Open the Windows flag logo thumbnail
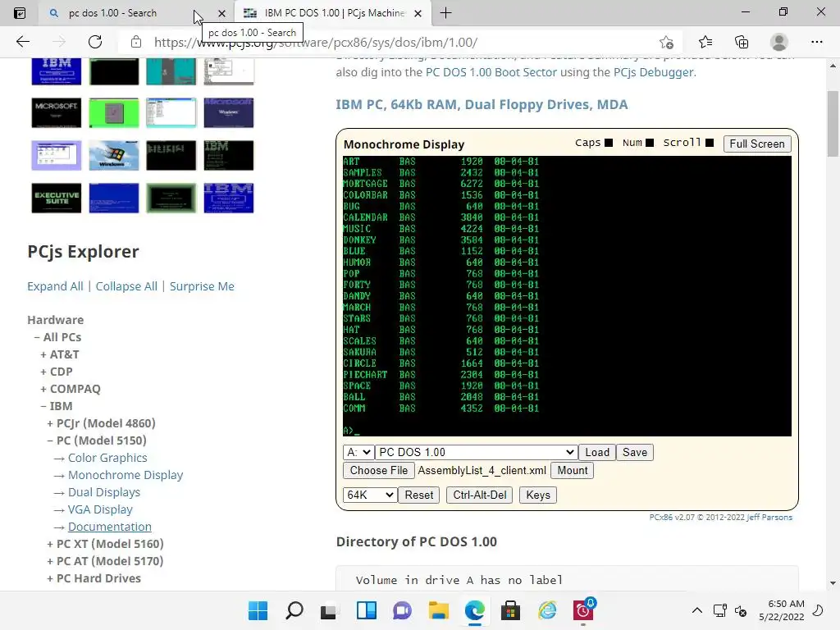Screen dimensions: 840x630 [x=113, y=155]
